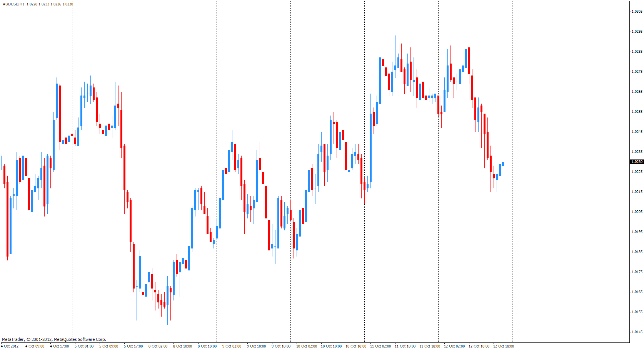
Task: Click the 1.0255 price axis label
Action: 637,112
